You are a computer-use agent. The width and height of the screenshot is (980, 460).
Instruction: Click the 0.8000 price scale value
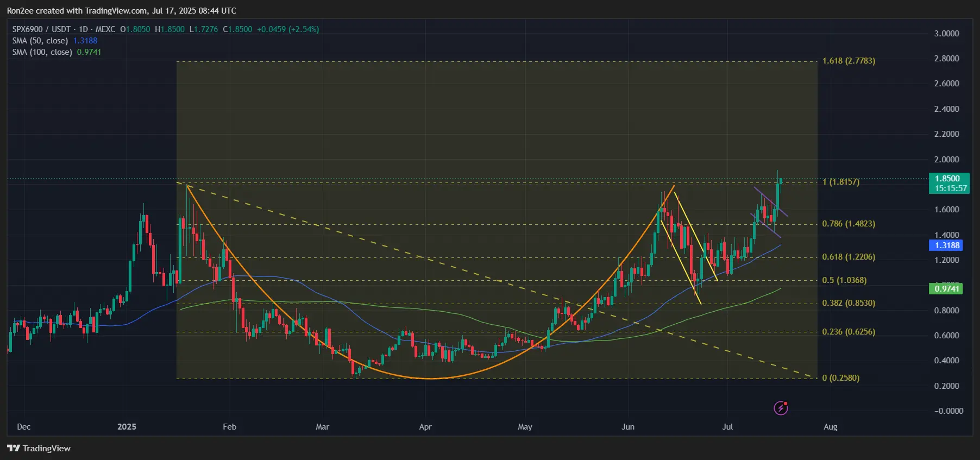click(947, 311)
